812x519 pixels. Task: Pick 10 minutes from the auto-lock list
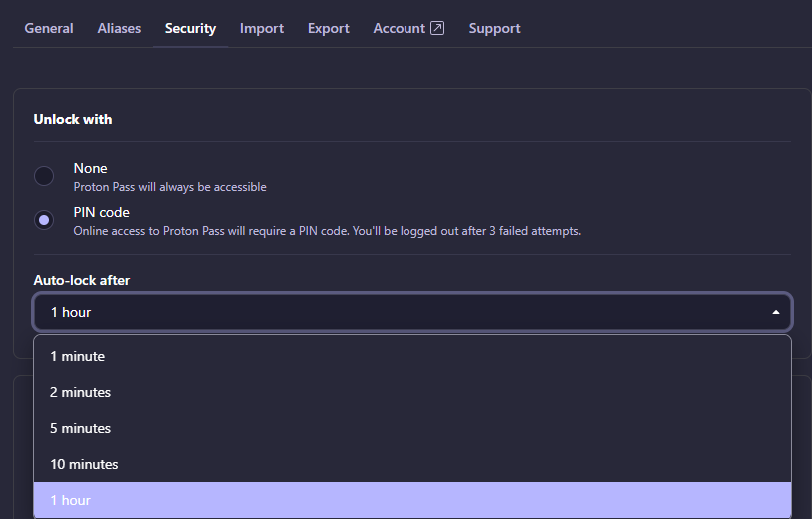point(85,464)
